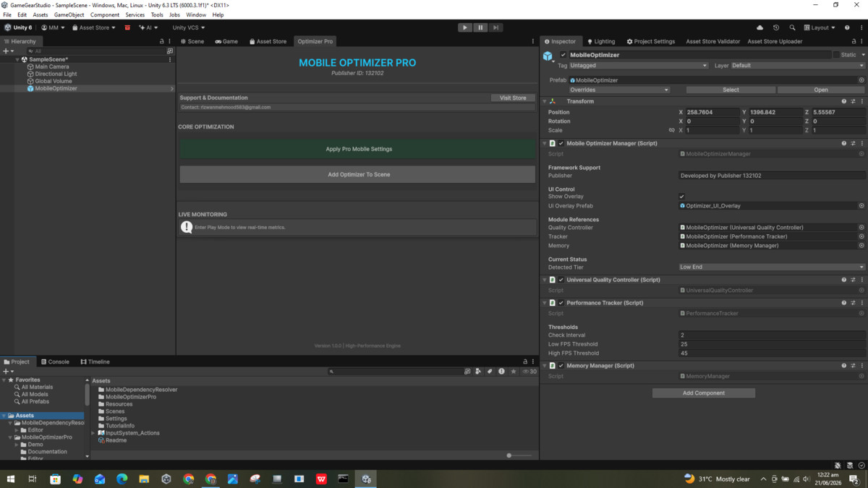Screen dimensions: 868x488
Task: Open the Unity VCS dropdown
Action: (189, 27)
